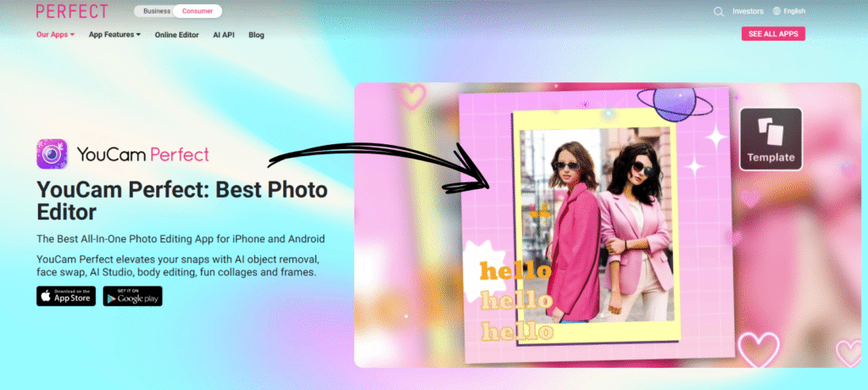Click the globe language icon
The width and height of the screenshot is (868, 390).
coord(776,11)
